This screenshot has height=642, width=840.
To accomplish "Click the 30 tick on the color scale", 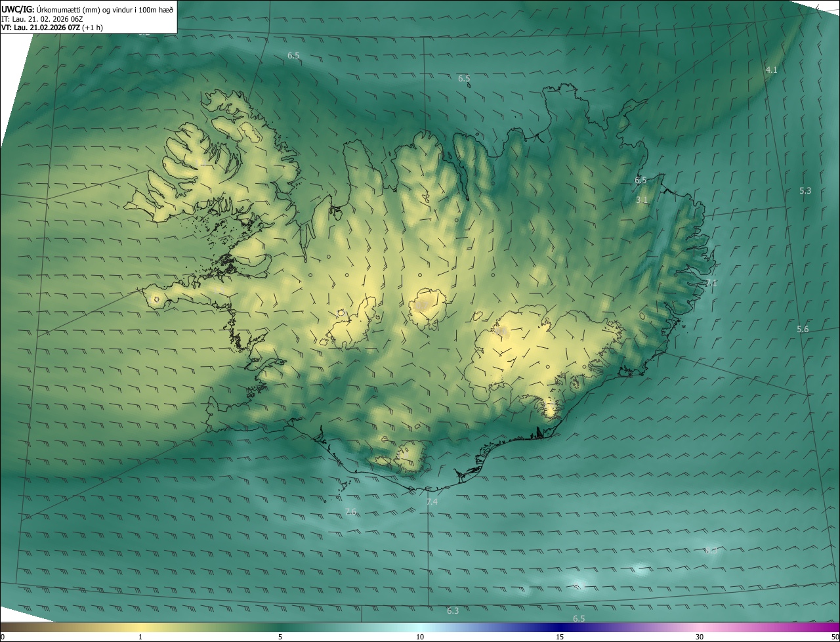I will coord(700,637).
